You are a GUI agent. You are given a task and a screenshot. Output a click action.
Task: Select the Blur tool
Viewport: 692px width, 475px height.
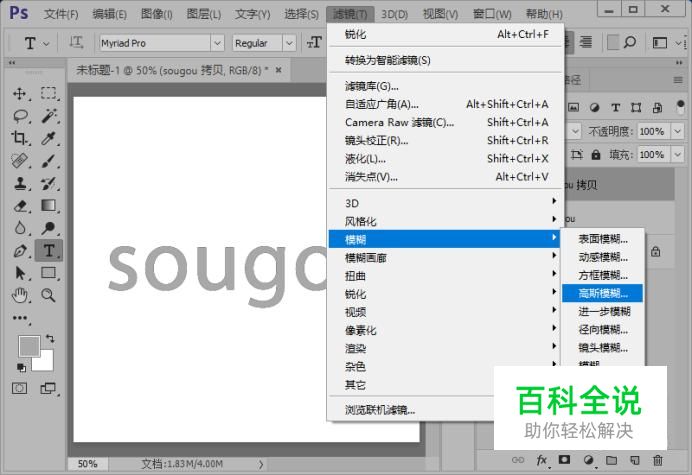tap(19, 228)
